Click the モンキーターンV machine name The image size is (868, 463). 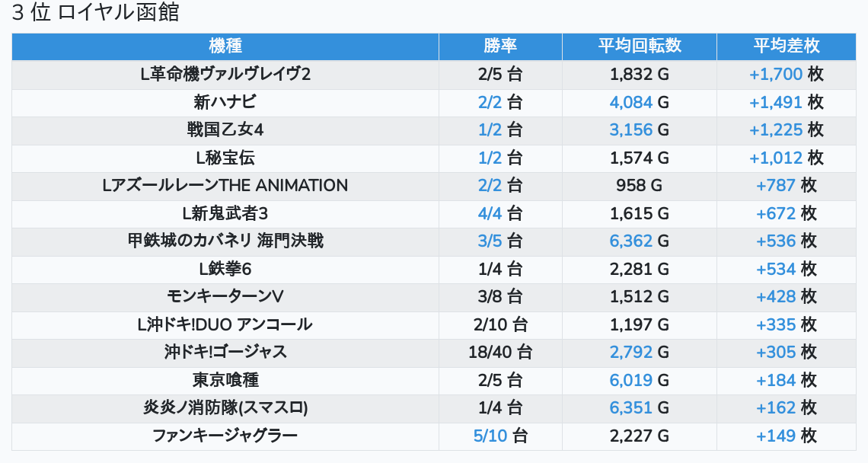pos(225,296)
